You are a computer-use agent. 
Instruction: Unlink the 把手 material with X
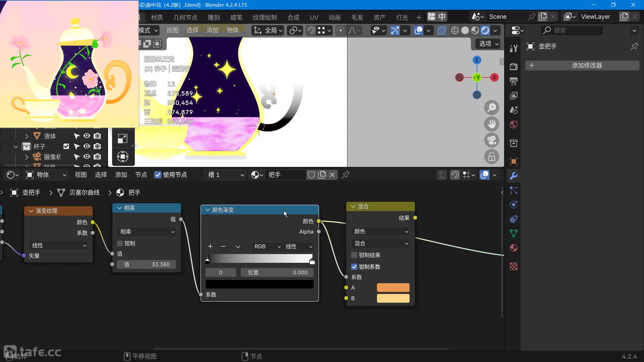[332, 175]
